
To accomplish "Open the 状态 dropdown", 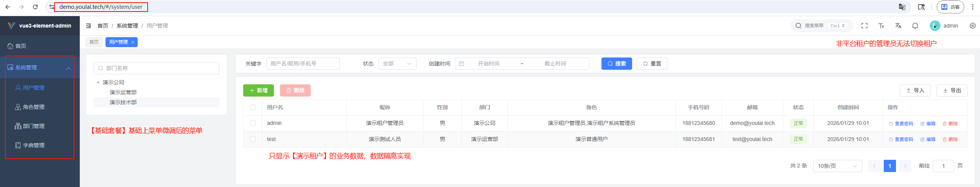I will [x=397, y=64].
